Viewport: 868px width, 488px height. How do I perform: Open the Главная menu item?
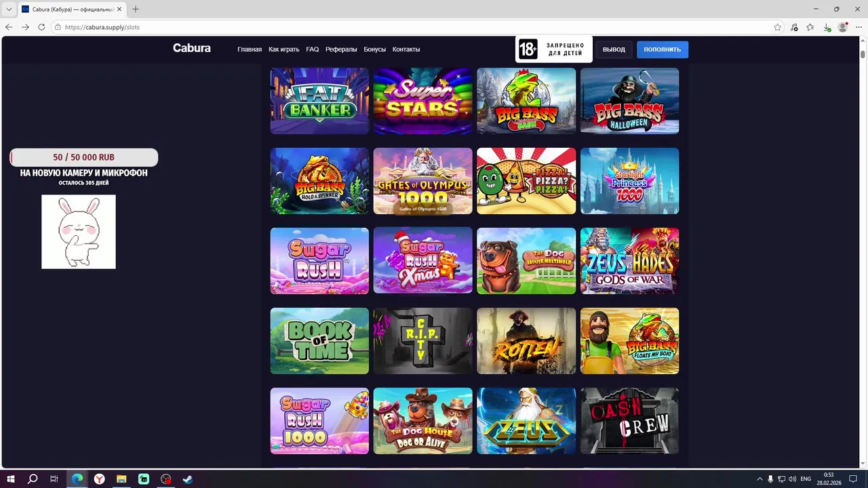[250, 49]
